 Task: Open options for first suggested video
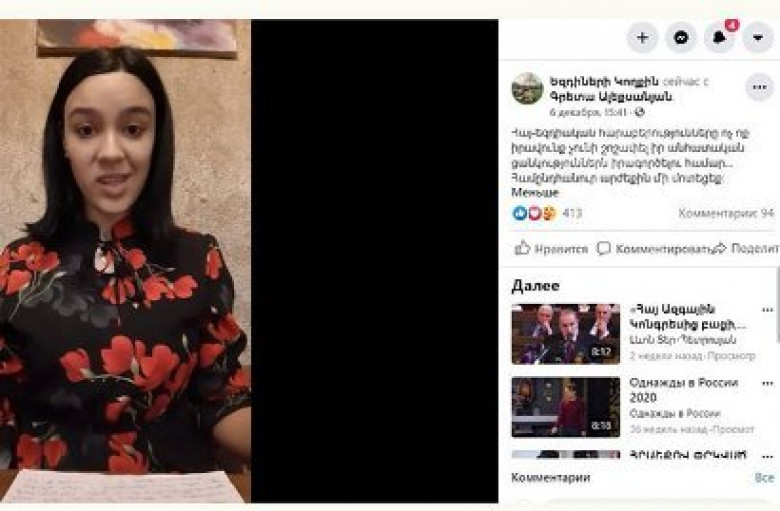coord(768,310)
